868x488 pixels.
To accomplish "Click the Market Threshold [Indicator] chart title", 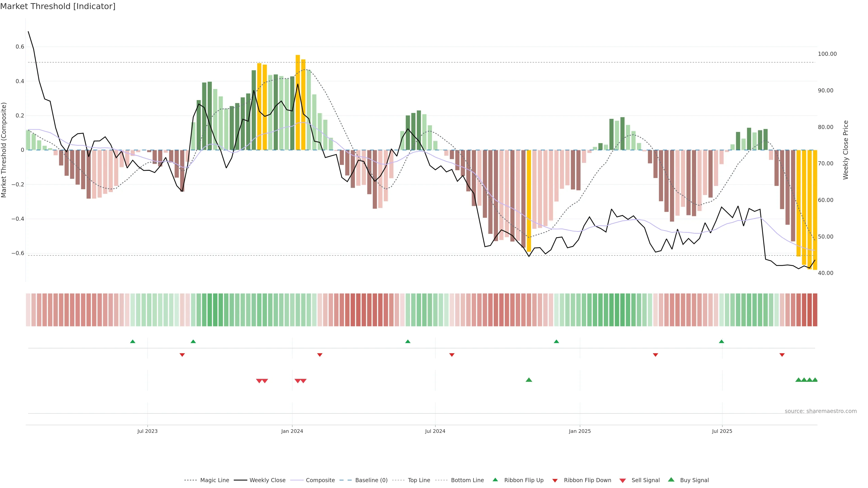I will (x=58, y=6).
